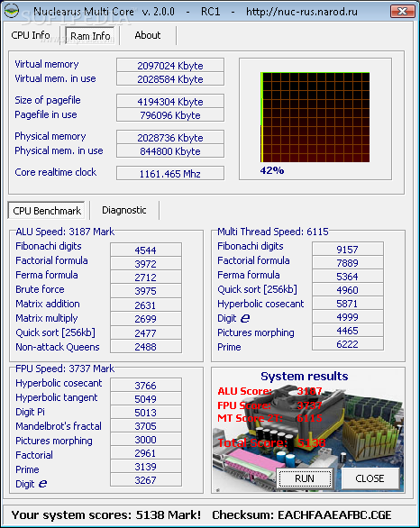Click the FPU Prime score 3139
The height and width of the screenshot is (528, 420).
coord(146,467)
